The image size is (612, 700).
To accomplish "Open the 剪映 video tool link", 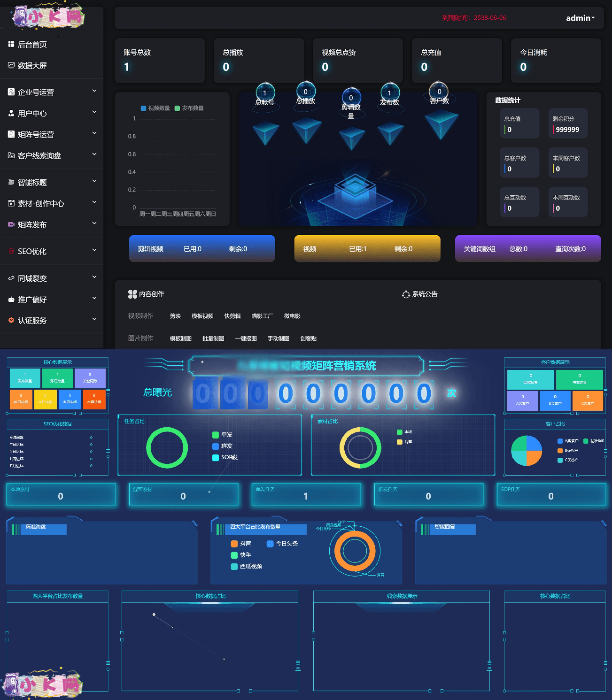I will (x=175, y=316).
